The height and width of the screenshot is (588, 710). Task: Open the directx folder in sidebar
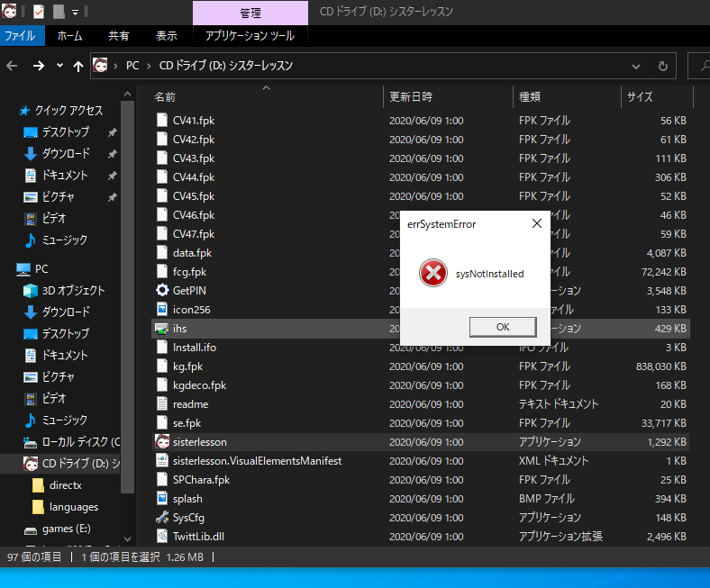tap(66, 485)
